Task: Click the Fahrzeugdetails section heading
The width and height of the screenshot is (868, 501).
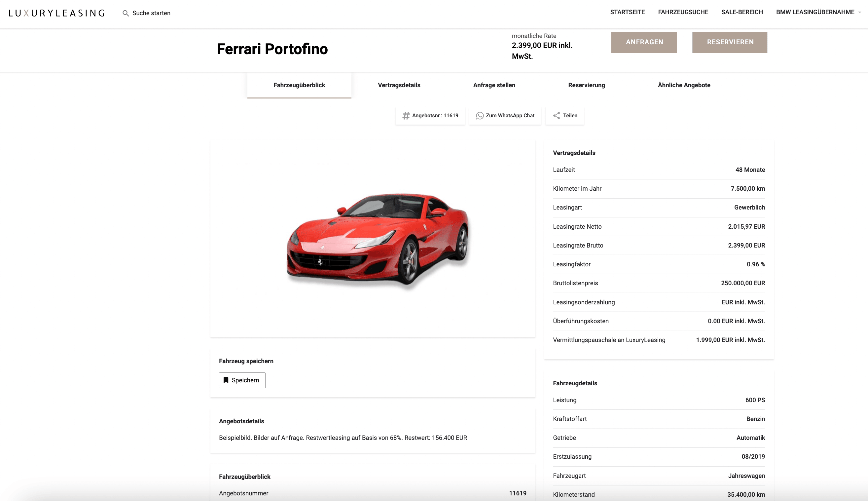Action: 575,383
